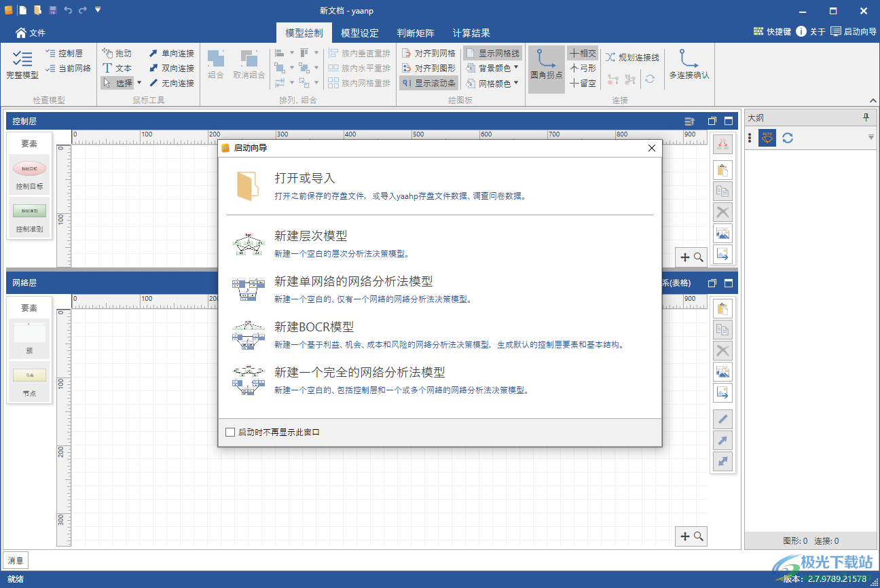Click the version number 2.7.9789.21578
The width and height of the screenshot is (880, 588).
[837, 579]
